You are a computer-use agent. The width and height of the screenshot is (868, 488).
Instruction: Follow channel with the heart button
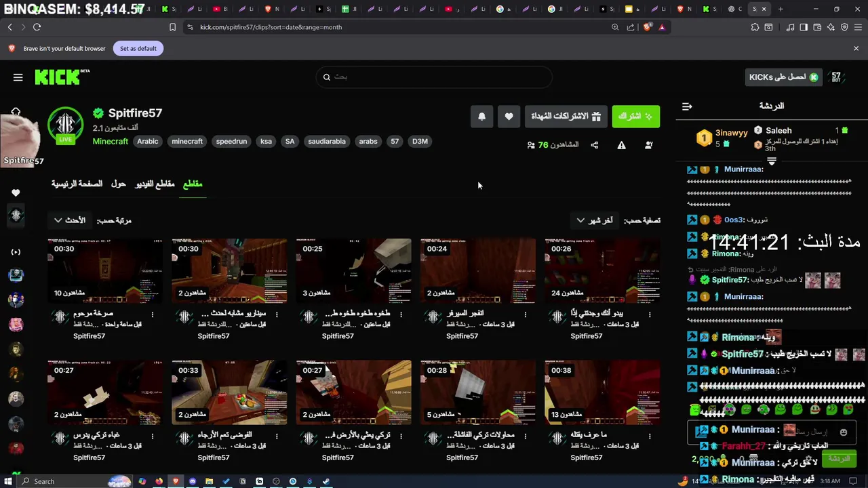pyautogui.click(x=509, y=117)
